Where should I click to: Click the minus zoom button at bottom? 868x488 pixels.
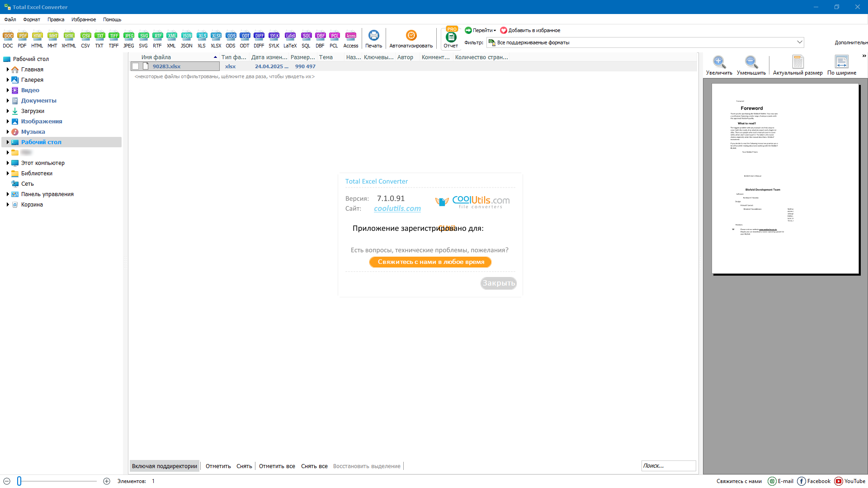pos(7,481)
